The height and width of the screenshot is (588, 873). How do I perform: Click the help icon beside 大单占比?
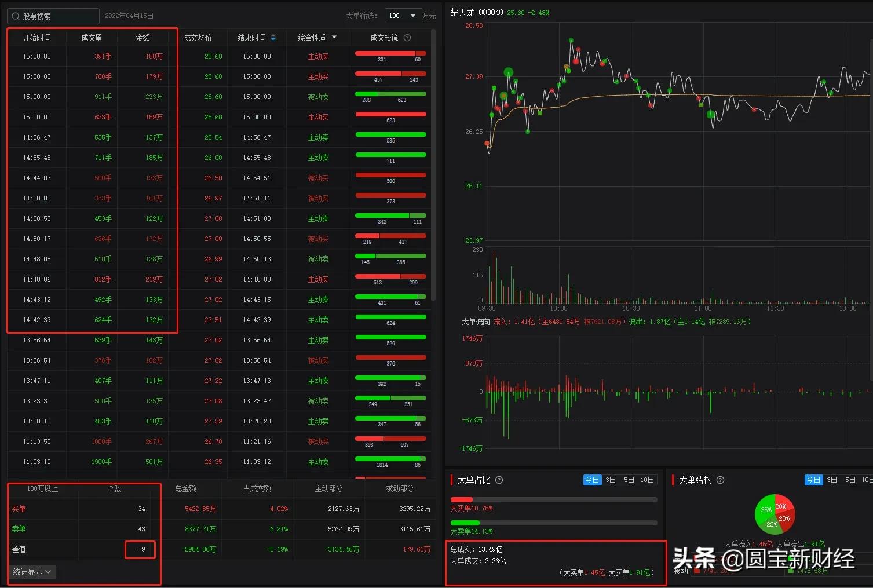(499, 480)
